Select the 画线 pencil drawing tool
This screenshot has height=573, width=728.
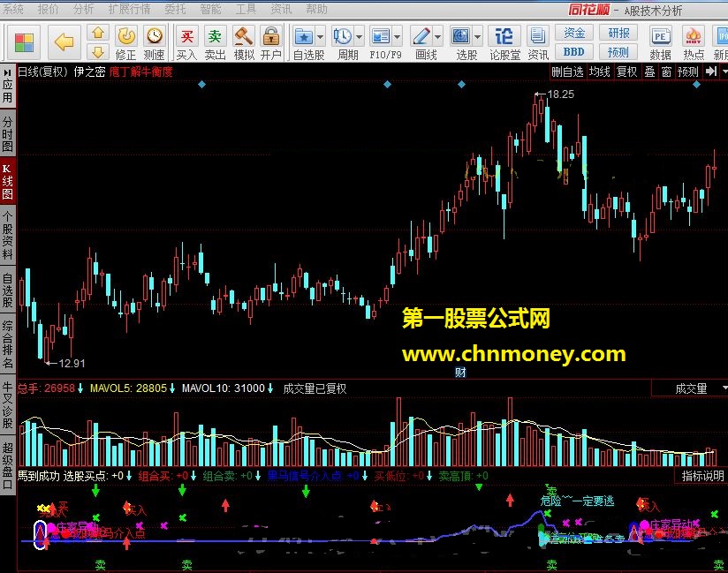click(x=421, y=37)
